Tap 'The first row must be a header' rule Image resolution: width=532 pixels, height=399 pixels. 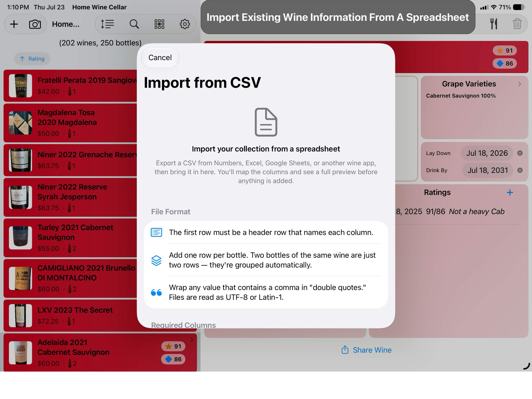(271, 232)
